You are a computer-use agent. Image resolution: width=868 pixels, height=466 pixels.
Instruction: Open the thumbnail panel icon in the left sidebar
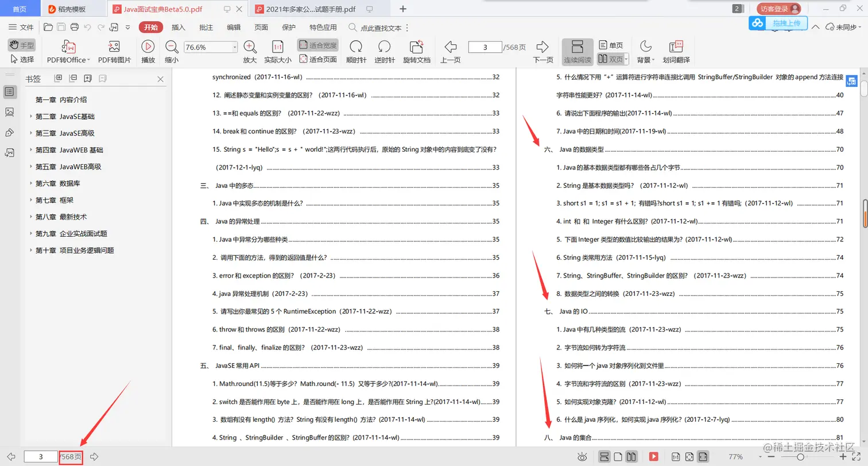pos(10,112)
